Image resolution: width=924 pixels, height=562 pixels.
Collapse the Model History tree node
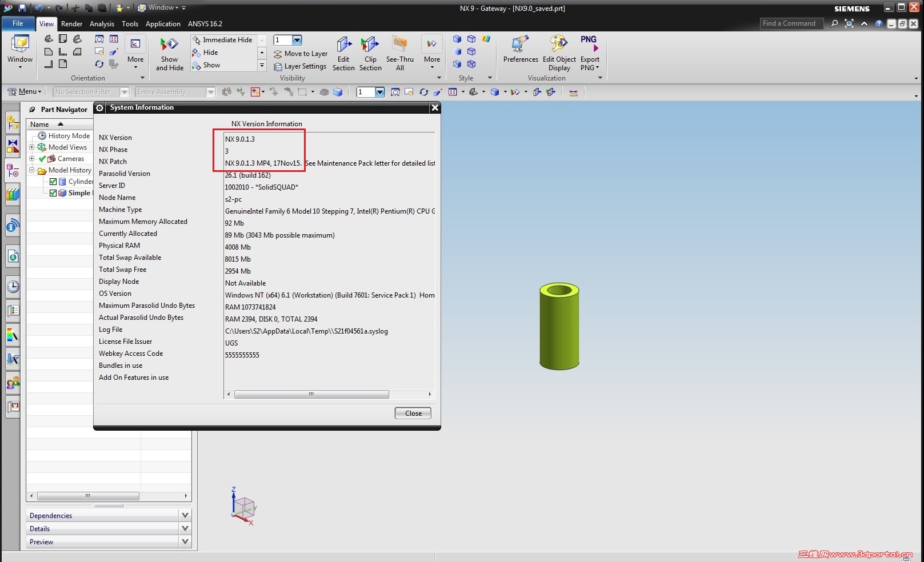[x=32, y=170]
